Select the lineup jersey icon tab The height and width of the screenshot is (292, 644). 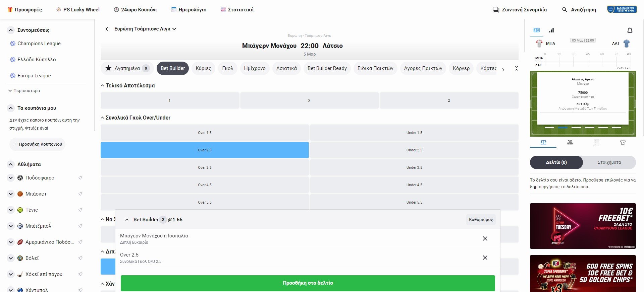point(623,142)
